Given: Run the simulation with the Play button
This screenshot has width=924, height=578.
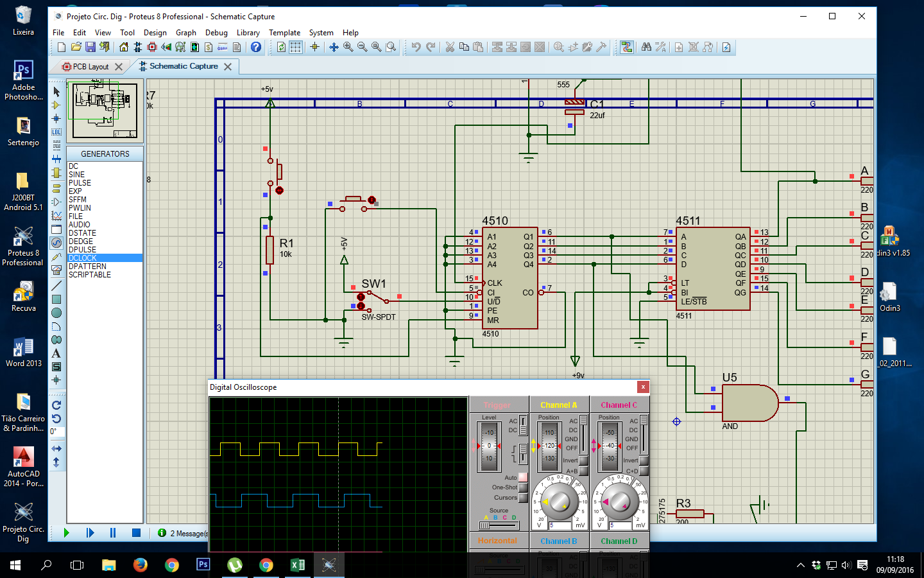Looking at the screenshot, I should (x=66, y=532).
